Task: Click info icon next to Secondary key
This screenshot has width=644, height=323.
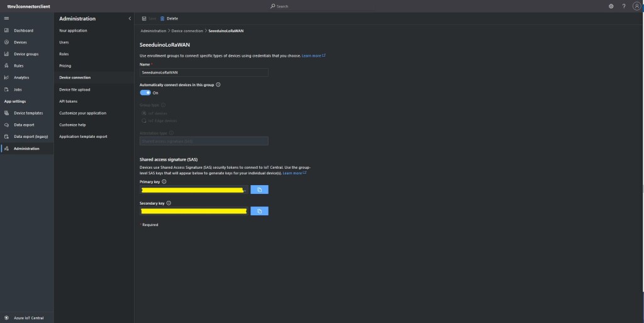Action: 169,203
